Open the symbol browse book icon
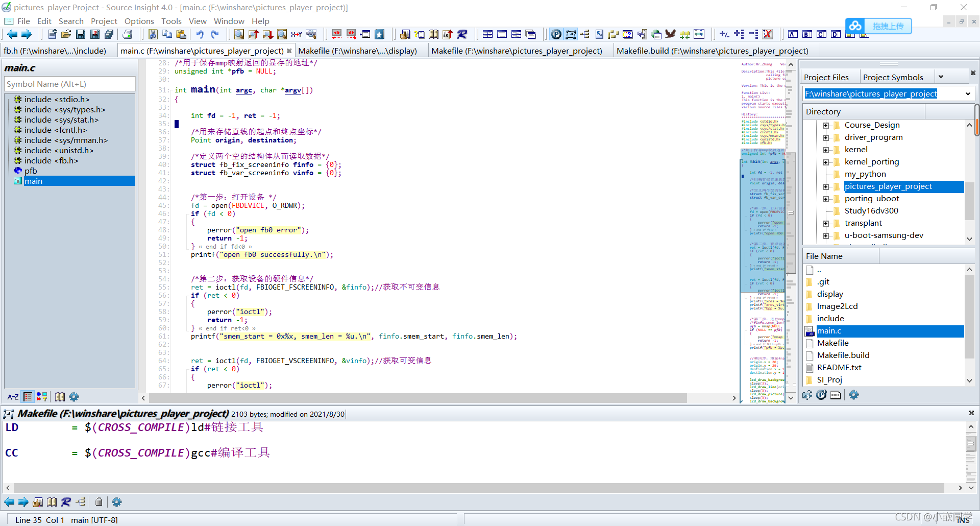 coord(433,34)
